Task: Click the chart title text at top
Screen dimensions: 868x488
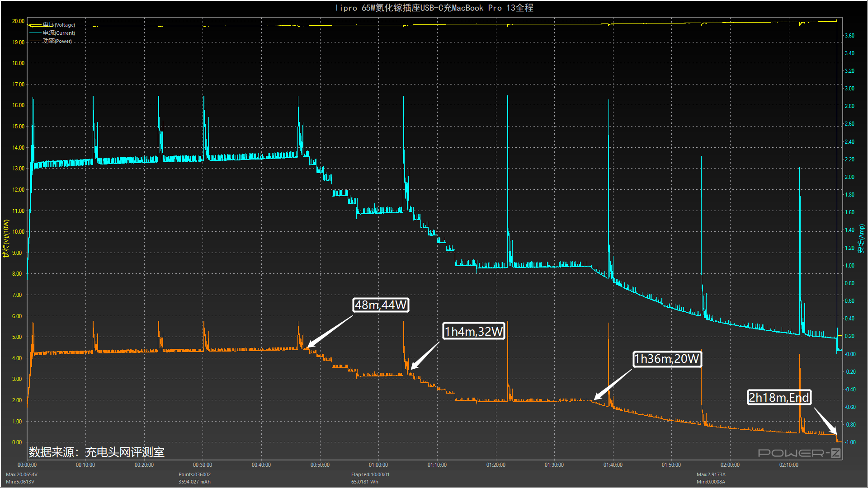Action: [x=434, y=8]
